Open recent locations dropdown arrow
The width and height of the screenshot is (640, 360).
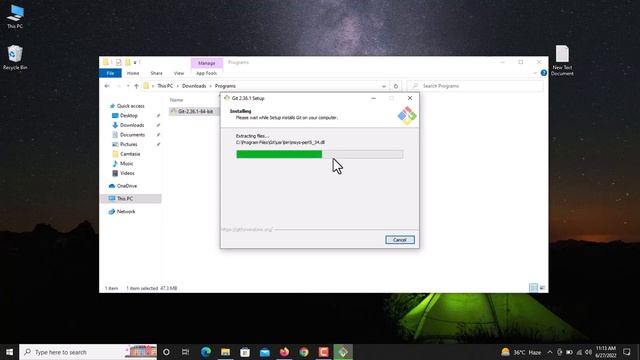[x=128, y=86]
